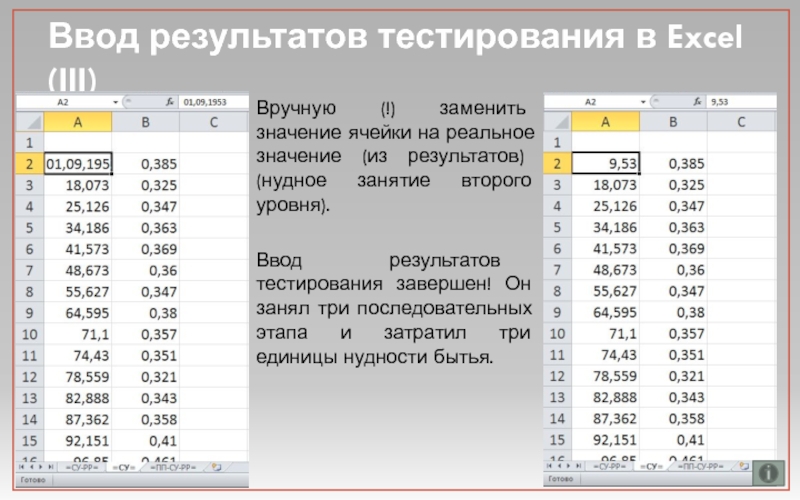Open =ПП-СУ-РР= sheet tab in right spreadsheet
800x500 pixels.
pos(701,467)
